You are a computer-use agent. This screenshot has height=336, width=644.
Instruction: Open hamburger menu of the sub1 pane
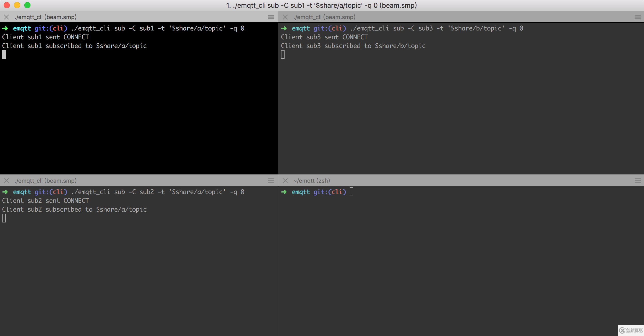click(271, 17)
